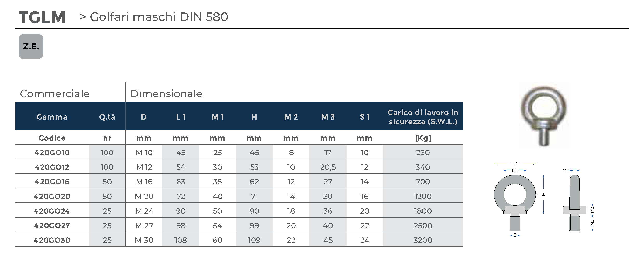Screen dimensions: 644x260
Task: Select product code 420GO30
Action: pos(52,240)
